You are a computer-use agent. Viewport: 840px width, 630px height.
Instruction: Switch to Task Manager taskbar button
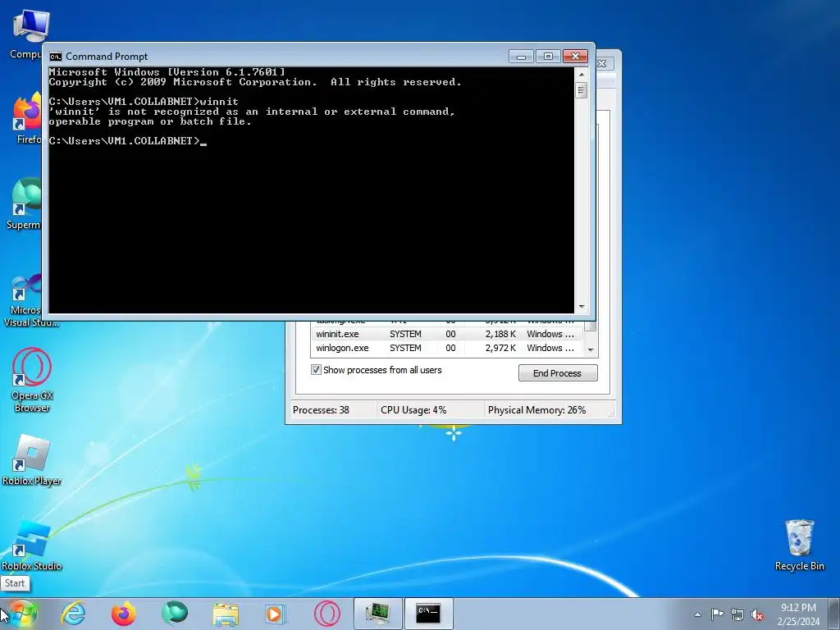click(x=377, y=614)
